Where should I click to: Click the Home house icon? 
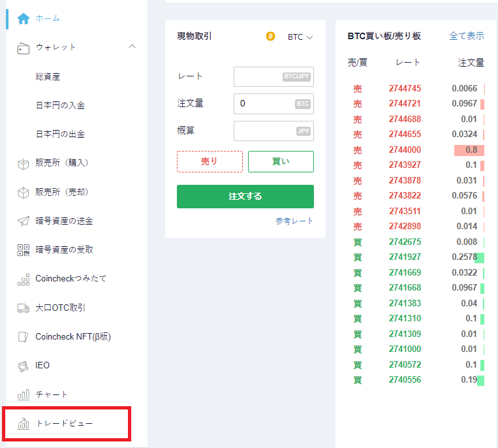click(23, 18)
